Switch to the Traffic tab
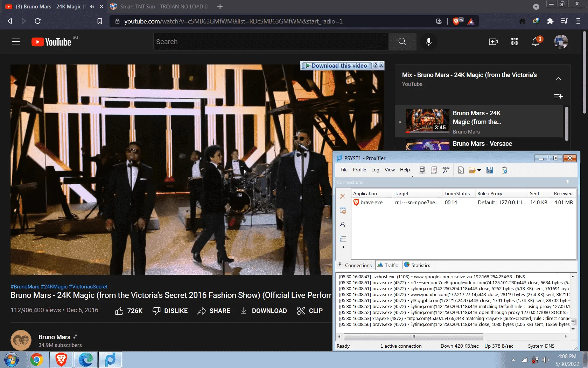The width and height of the screenshot is (588, 368). [x=388, y=265]
